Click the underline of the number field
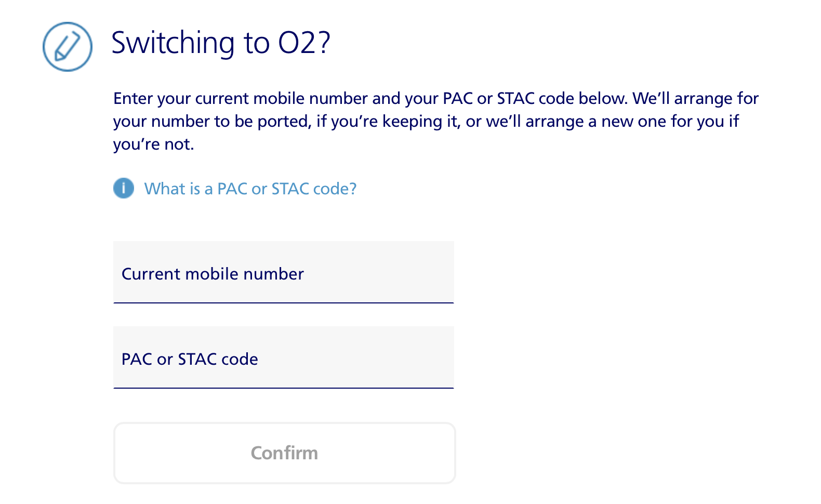Screen dimensions: 821x504 (284, 302)
